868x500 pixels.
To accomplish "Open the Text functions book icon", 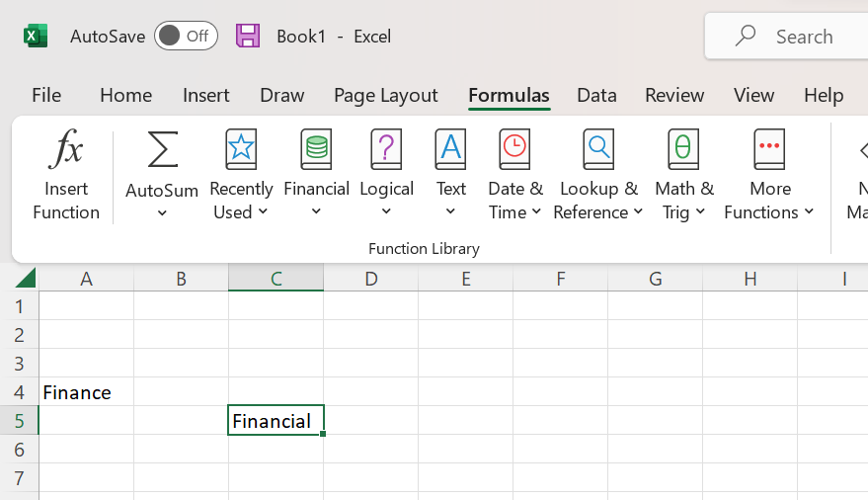I will 450,150.
